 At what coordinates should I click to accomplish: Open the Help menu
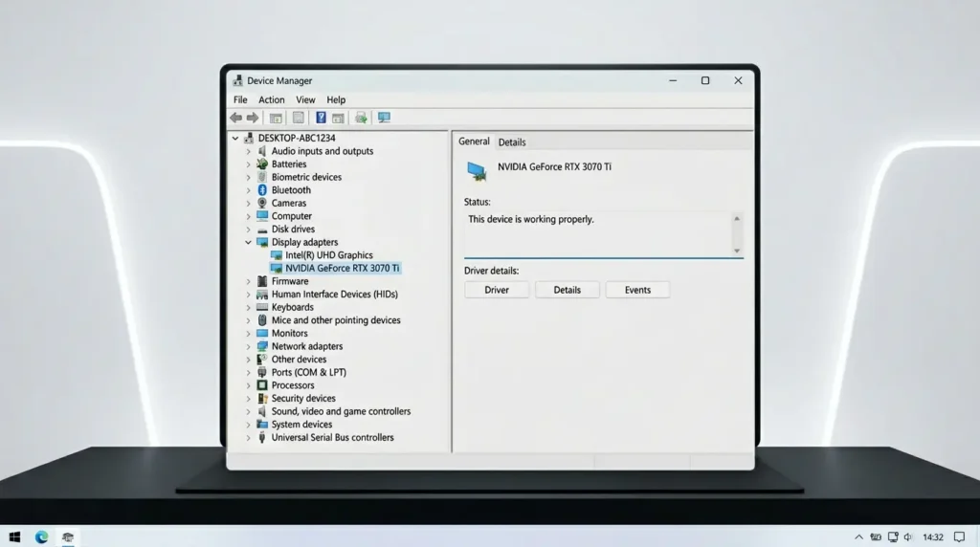pos(336,99)
